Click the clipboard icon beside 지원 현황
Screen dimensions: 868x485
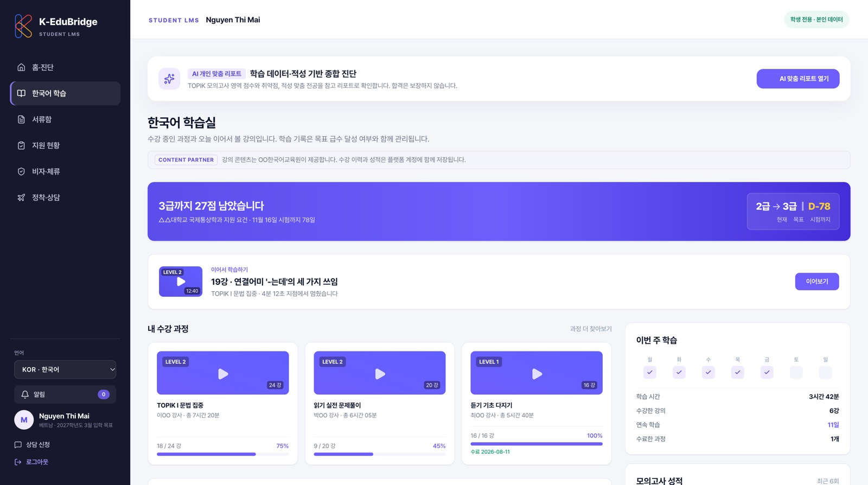(21, 145)
